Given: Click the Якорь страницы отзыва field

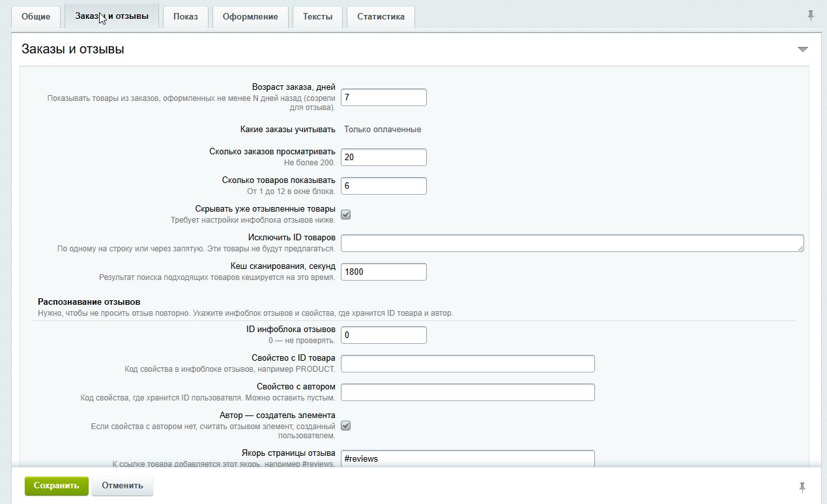Looking at the screenshot, I should point(468,458).
